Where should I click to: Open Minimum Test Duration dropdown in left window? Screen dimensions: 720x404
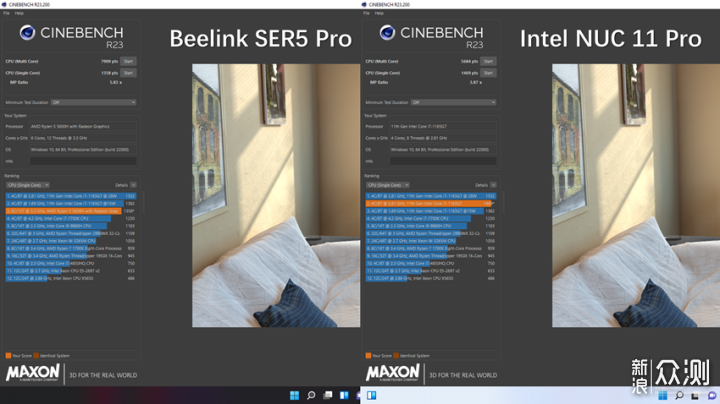click(94, 102)
